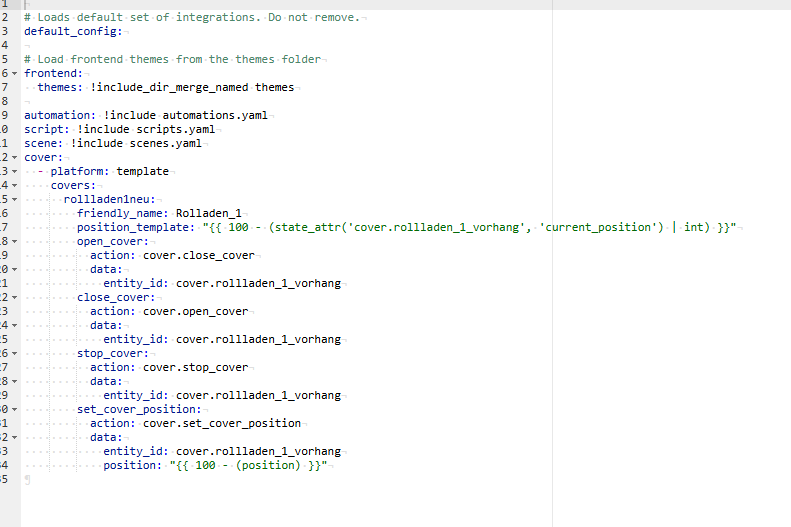The height and width of the screenshot is (527, 791).
Task: Click the rollladen1neu: key text
Action: coord(109,199)
